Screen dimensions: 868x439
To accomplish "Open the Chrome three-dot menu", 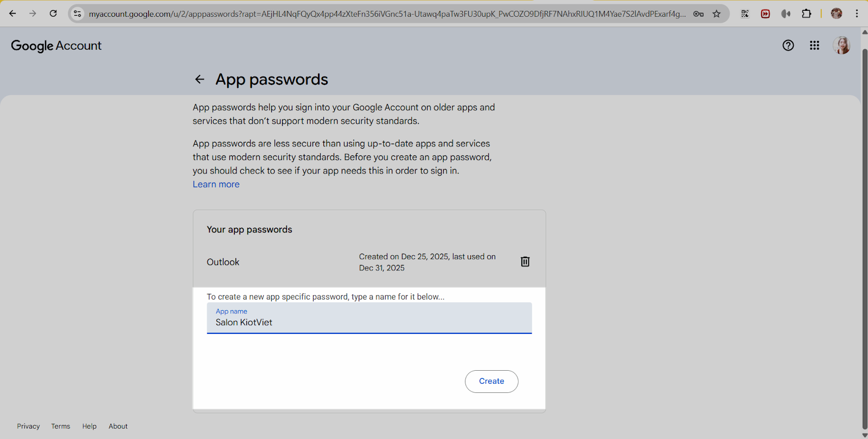I will 857,14.
